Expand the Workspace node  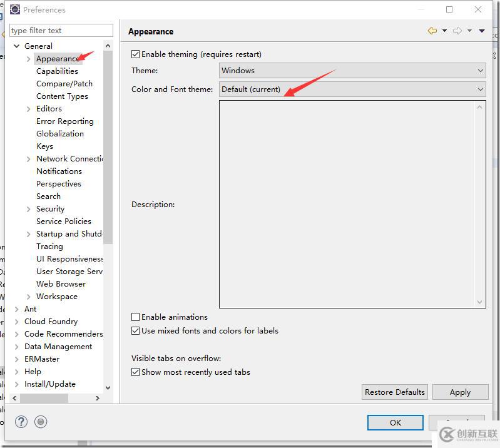pos(28,297)
